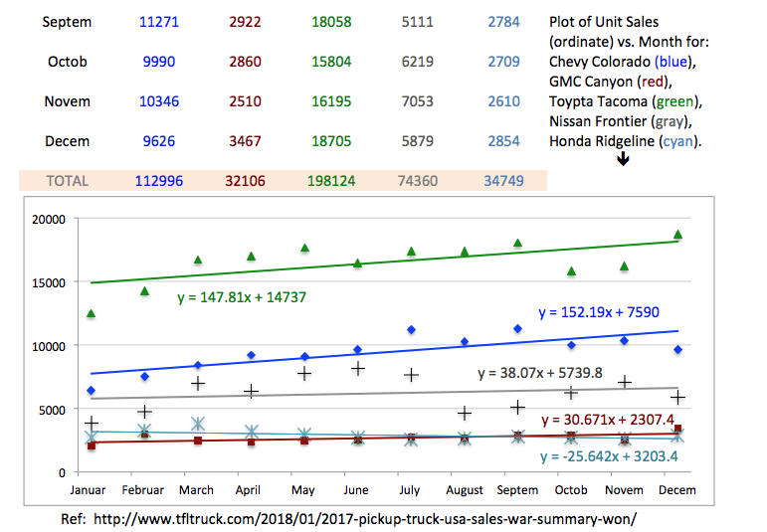
Task: Click the Colorado July diamond data point
Action: [412, 330]
